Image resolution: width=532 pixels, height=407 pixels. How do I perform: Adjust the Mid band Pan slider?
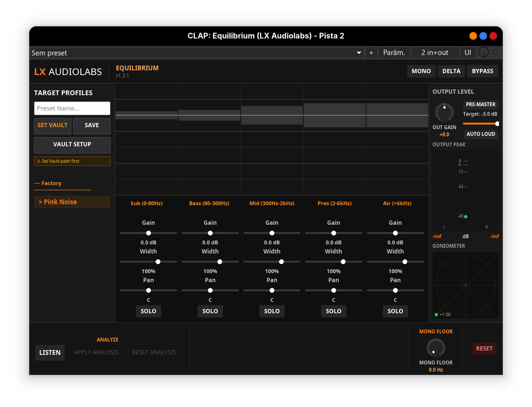272,290
